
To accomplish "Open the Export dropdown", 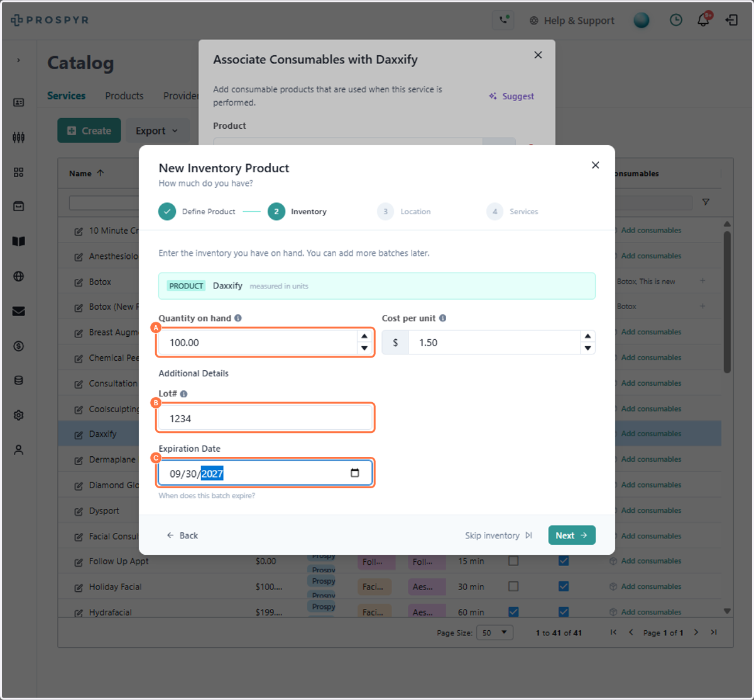I will [x=157, y=131].
